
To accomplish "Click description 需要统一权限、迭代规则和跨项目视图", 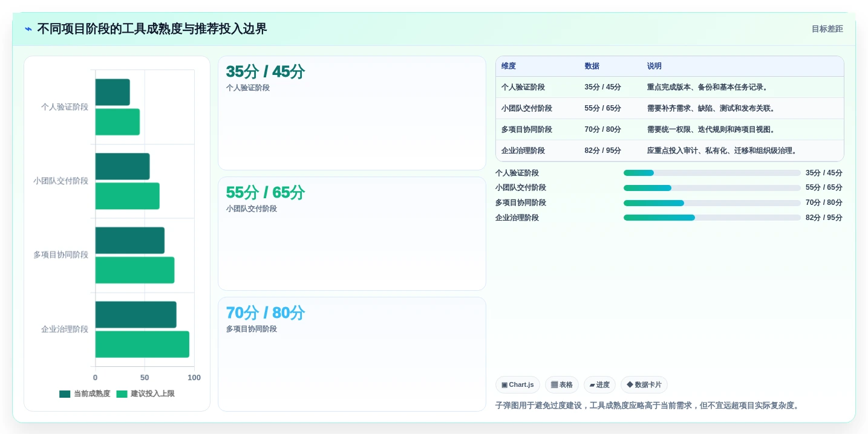I will tap(712, 130).
